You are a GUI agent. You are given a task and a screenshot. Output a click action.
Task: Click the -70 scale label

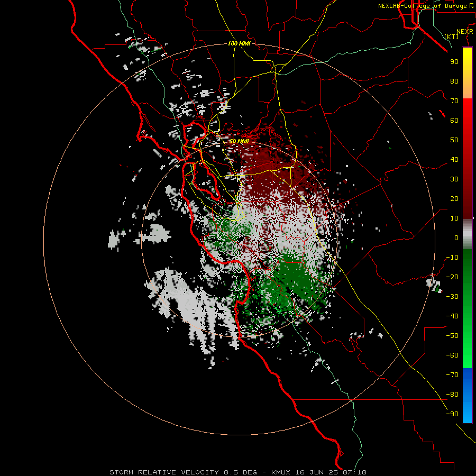[x=452, y=374]
